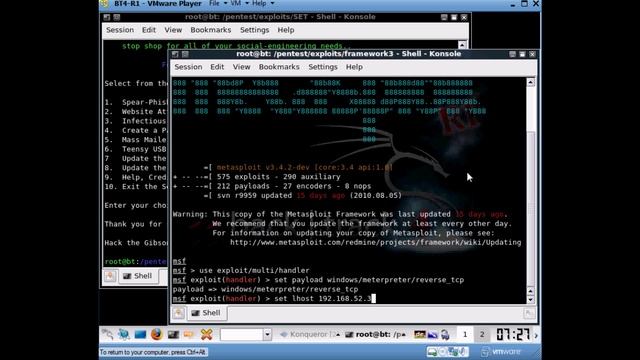Click the blue system tray display icon
Viewport: 640px width, 360px height.
[x=432, y=335]
